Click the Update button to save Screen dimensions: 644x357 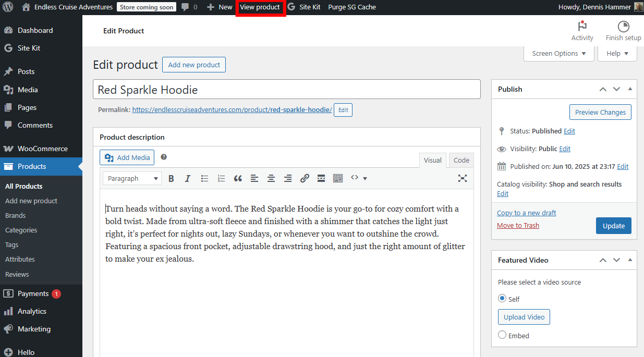click(x=613, y=225)
